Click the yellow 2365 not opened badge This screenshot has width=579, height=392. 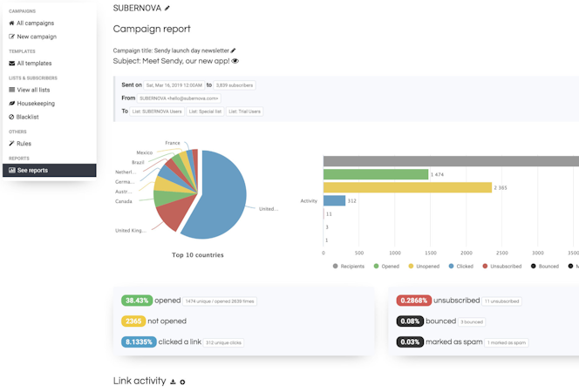click(x=133, y=321)
